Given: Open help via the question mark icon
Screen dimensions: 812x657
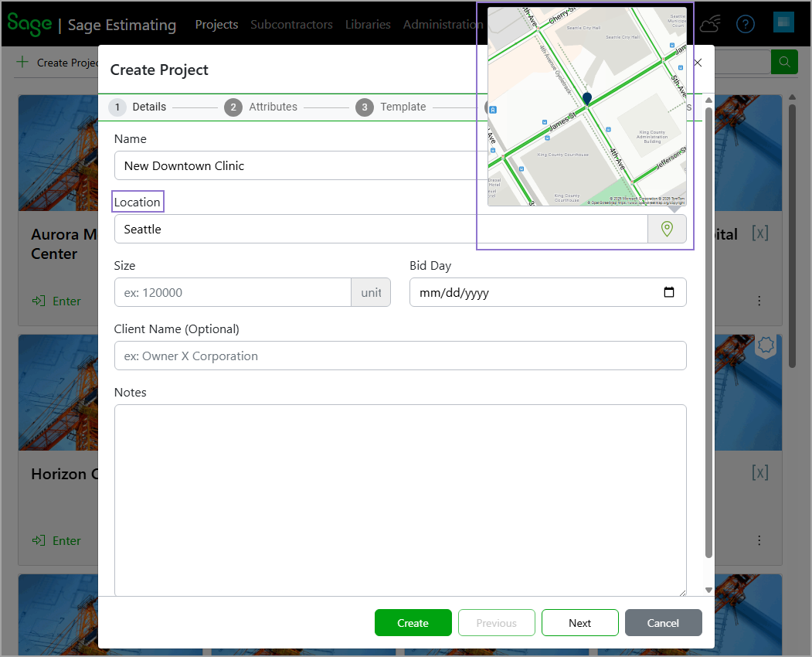Looking at the screenshot, I should (745, 24).
